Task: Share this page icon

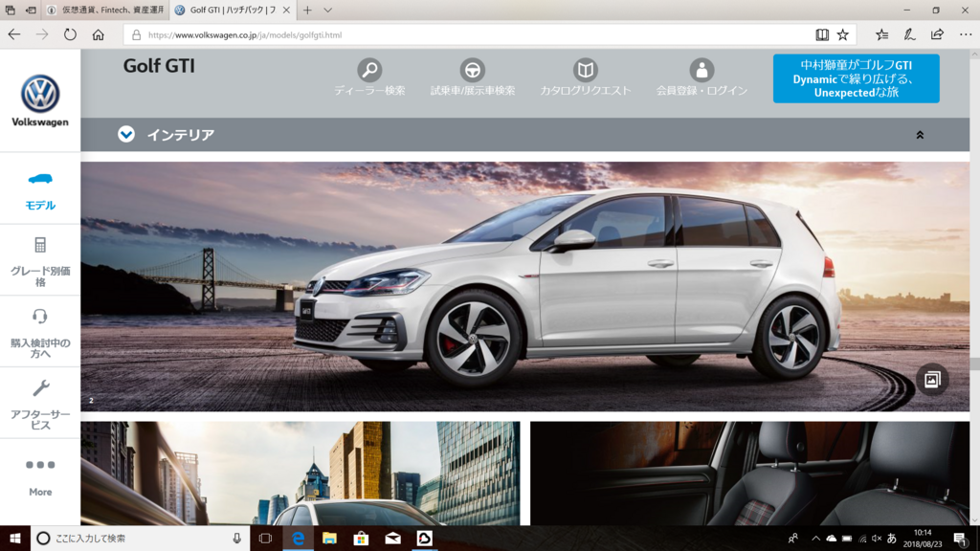Action: 937,35
